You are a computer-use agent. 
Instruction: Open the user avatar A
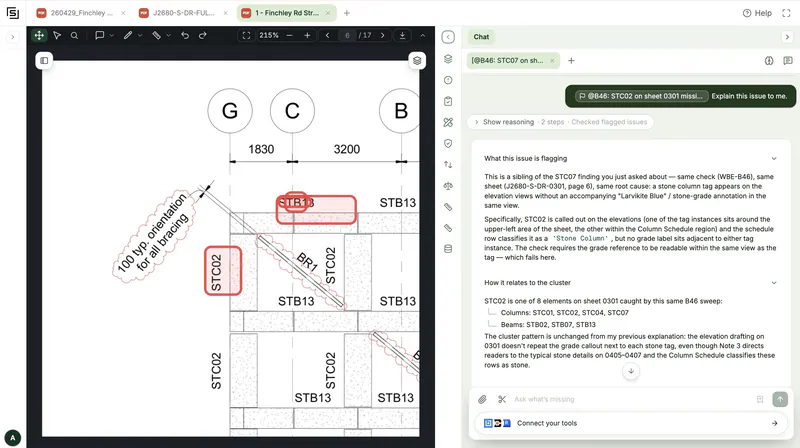(x=13, y=437)
